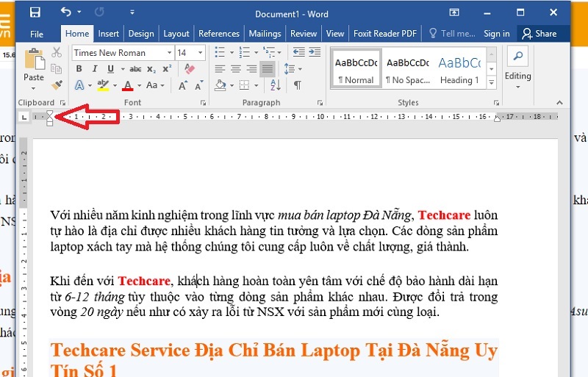
Task: Center align text
Action: pos(236,69)
